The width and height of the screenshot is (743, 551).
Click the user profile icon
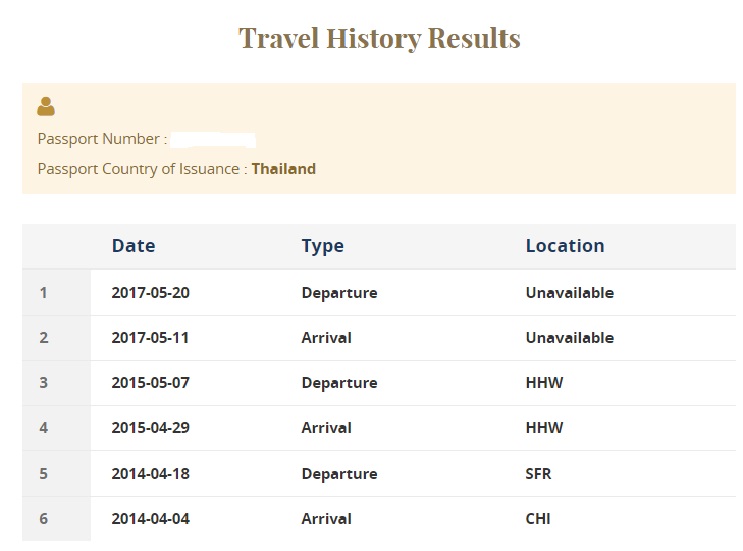click(x=46, y=106)
